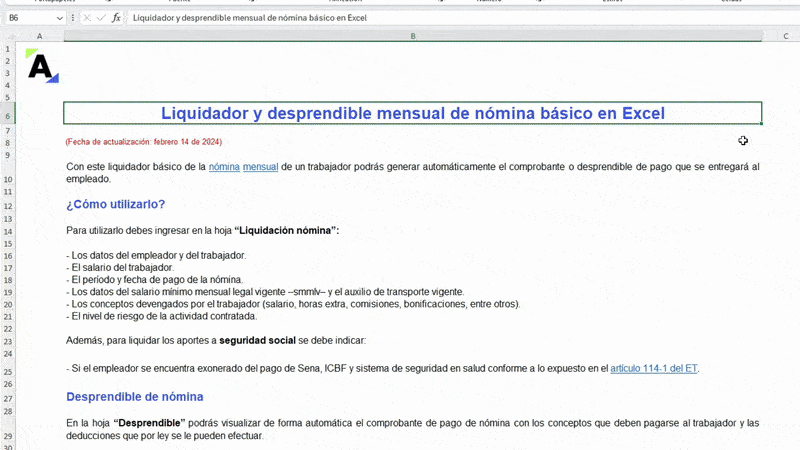Select the red 'Fecha de actualización' cell
This screenshot has height=450, width=800.
click(x=144, y=142)
